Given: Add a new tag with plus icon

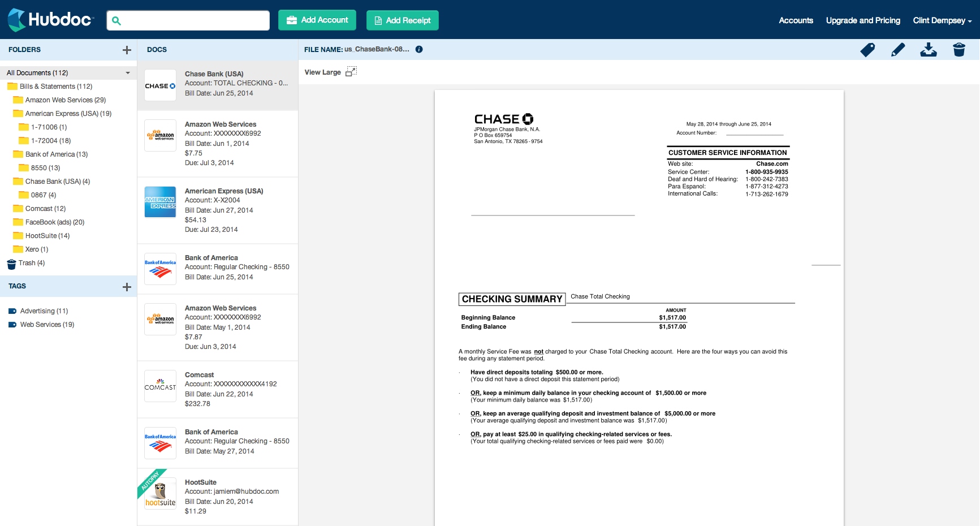Looking at the screenshot, I should pos(127,287).
